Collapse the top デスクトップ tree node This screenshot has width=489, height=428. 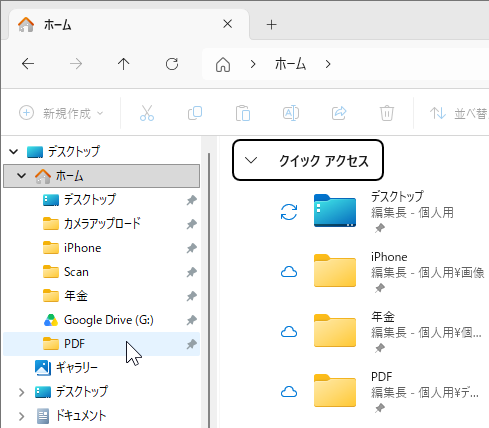[x=14, y=152]
